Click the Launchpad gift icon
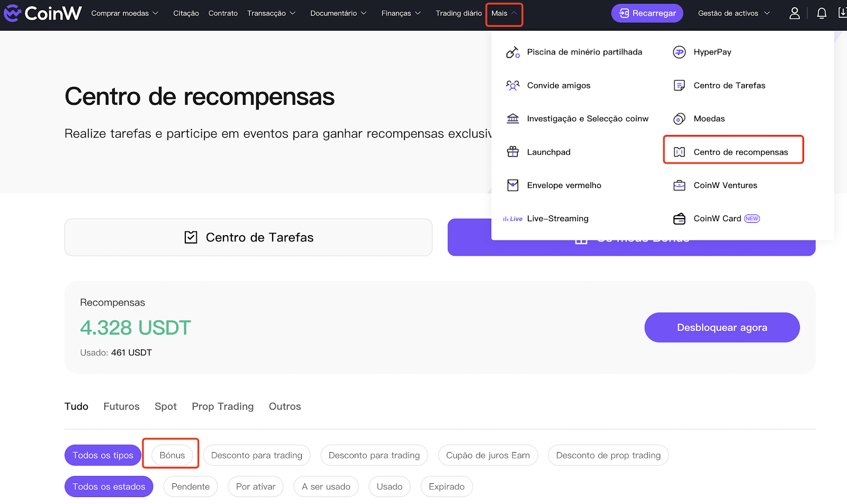The width and height of the screenshot is (847, 504). point(513,152)
